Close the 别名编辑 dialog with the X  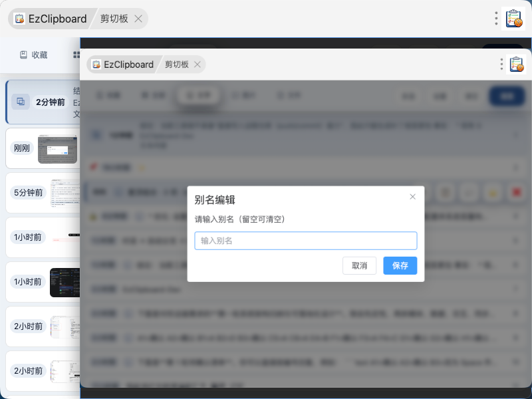click(412, 197)
